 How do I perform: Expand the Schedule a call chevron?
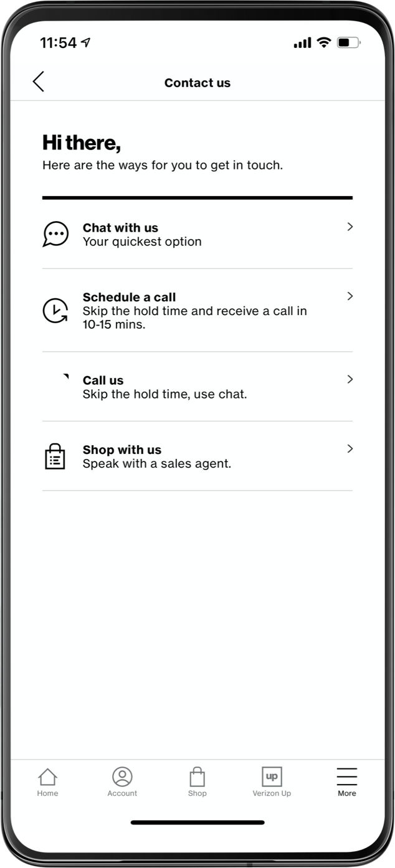pyautogui.click(x=350, y=296)
